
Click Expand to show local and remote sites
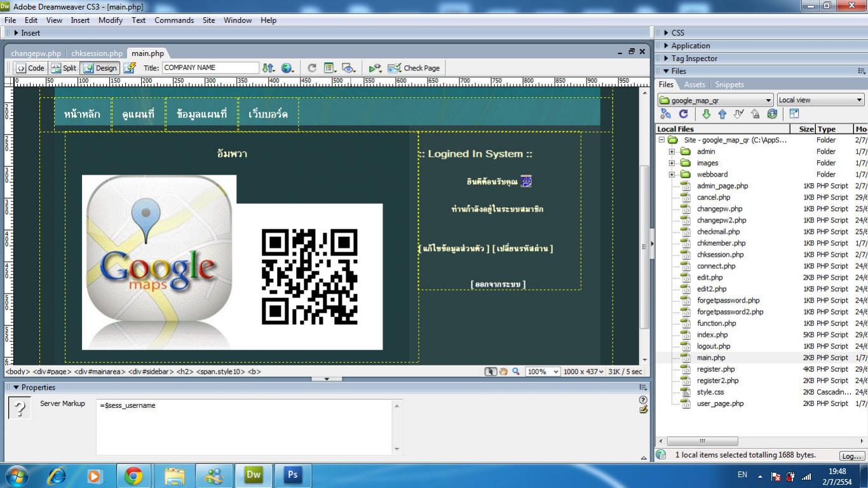click(794, 114)
